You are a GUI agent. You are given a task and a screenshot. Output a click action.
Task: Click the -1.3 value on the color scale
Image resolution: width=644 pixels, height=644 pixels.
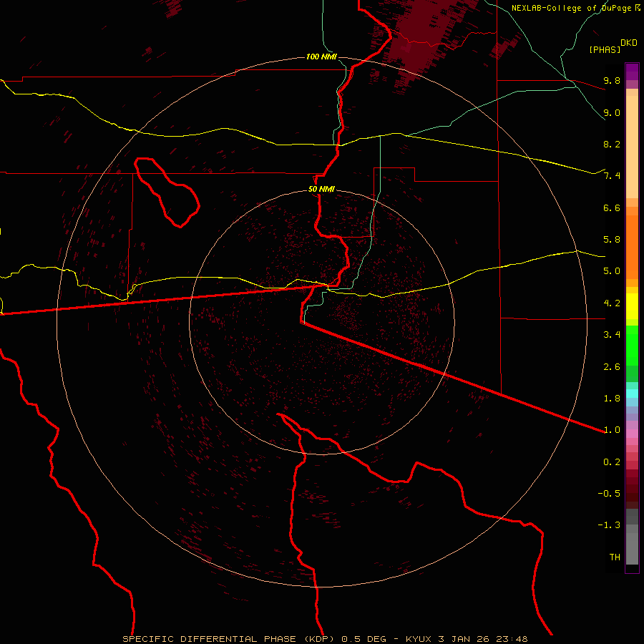pyautogui.click(x=609, y=525)
